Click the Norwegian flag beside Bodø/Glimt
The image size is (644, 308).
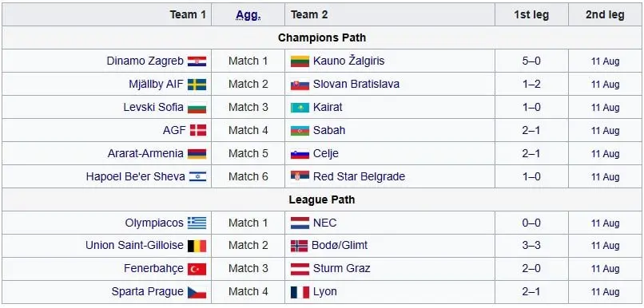(x=299, y=246)
